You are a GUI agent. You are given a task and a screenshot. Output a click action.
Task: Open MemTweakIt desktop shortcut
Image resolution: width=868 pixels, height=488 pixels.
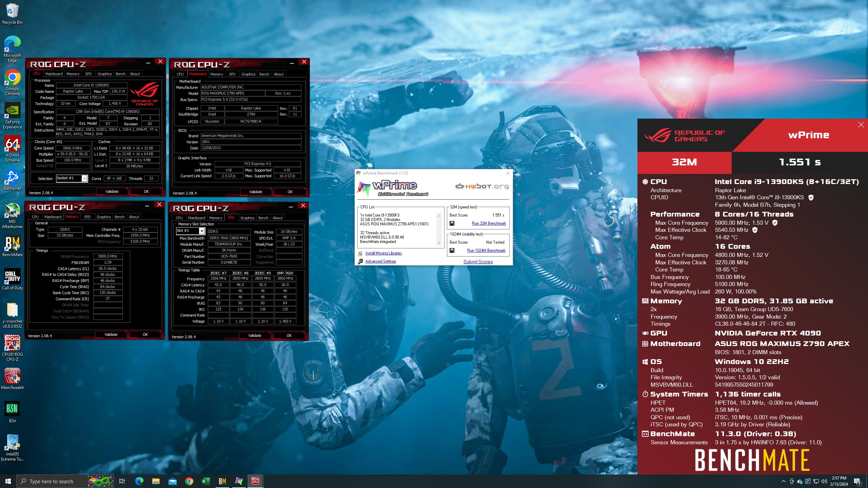coord(12,379)
